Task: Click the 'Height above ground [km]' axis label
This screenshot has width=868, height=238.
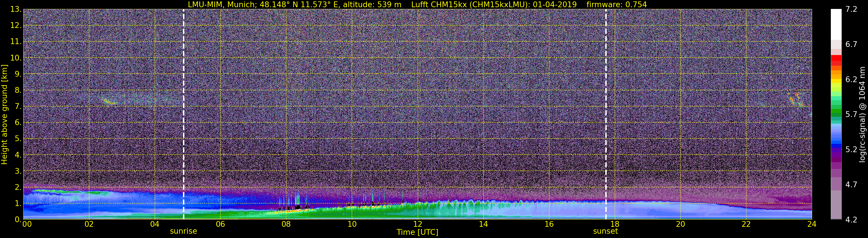Action: point(4,115)
